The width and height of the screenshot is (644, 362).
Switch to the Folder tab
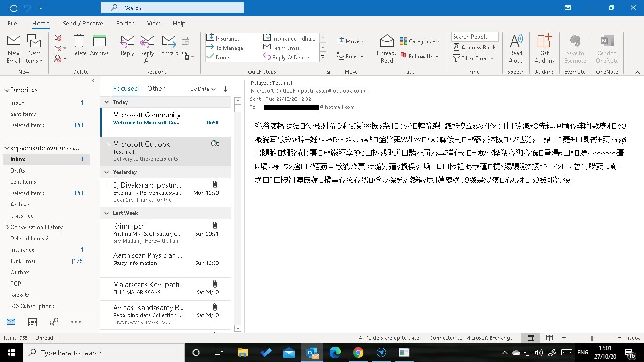(x=125, y=23)
